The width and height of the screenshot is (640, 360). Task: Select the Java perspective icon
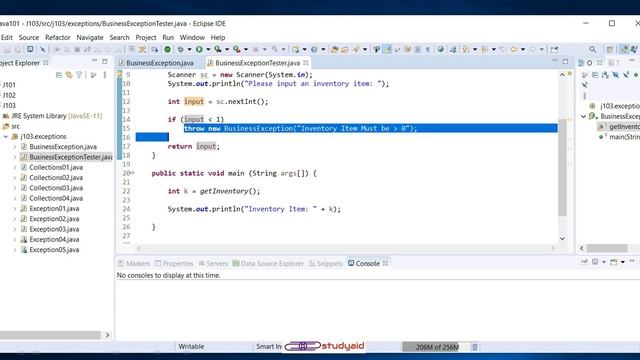624,49
